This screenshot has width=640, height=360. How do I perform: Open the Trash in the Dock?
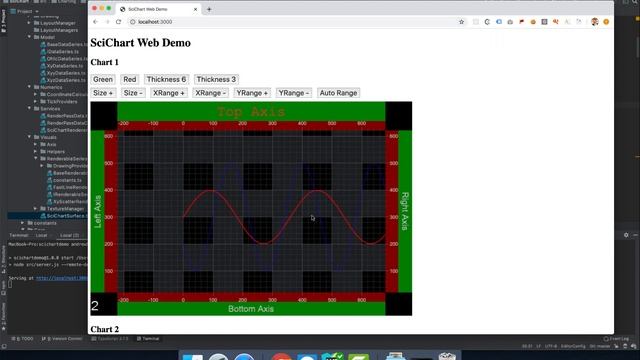coord(447,356)
